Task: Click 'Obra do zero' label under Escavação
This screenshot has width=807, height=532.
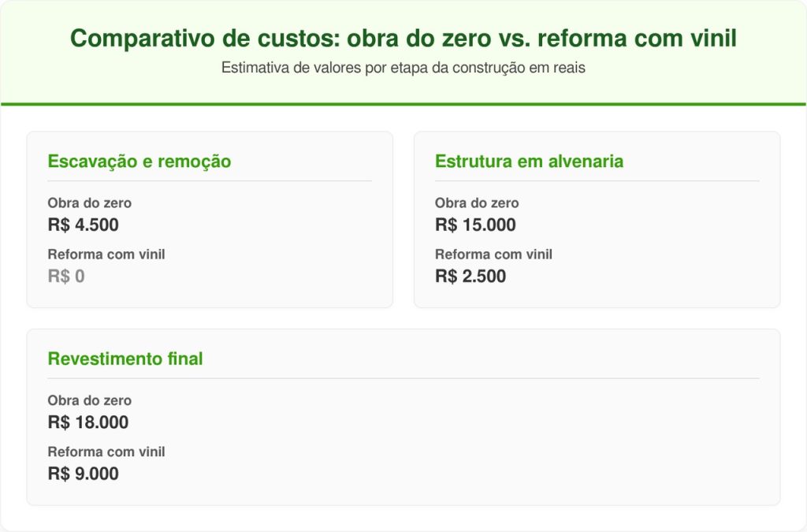Action: coord(89,203)
